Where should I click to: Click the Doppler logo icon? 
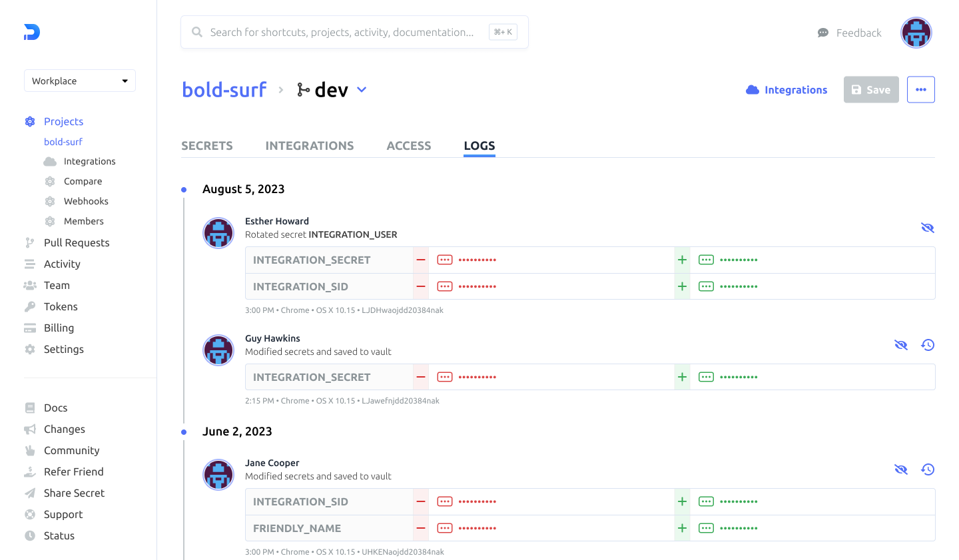pyautogui.click(x=31, y=32)
